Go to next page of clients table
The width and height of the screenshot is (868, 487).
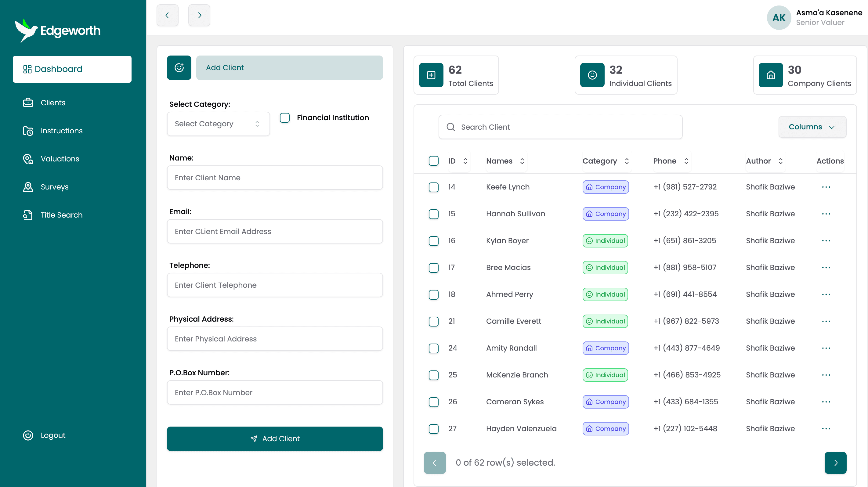pos(835,463)
